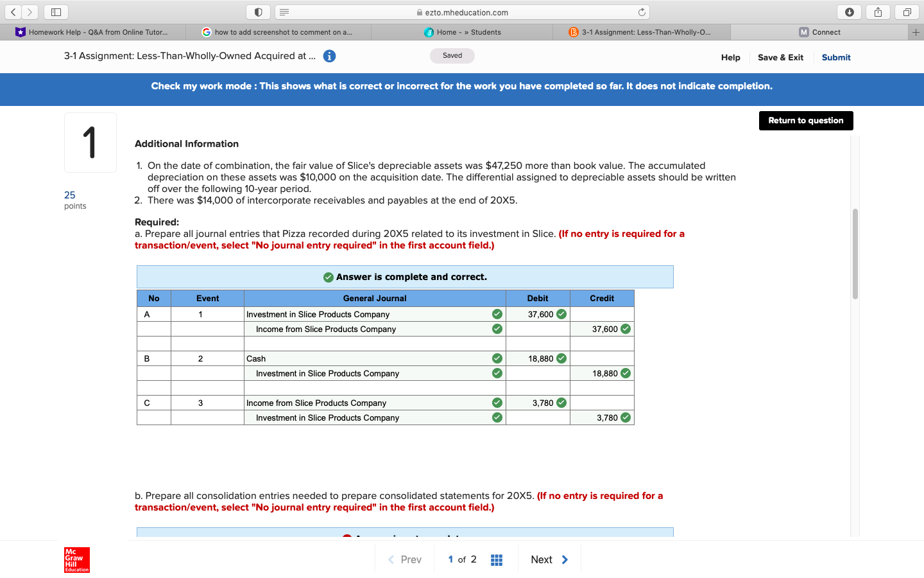924x578 pixels.
Task: Click the Debit column header
Action: pos(538,298)
